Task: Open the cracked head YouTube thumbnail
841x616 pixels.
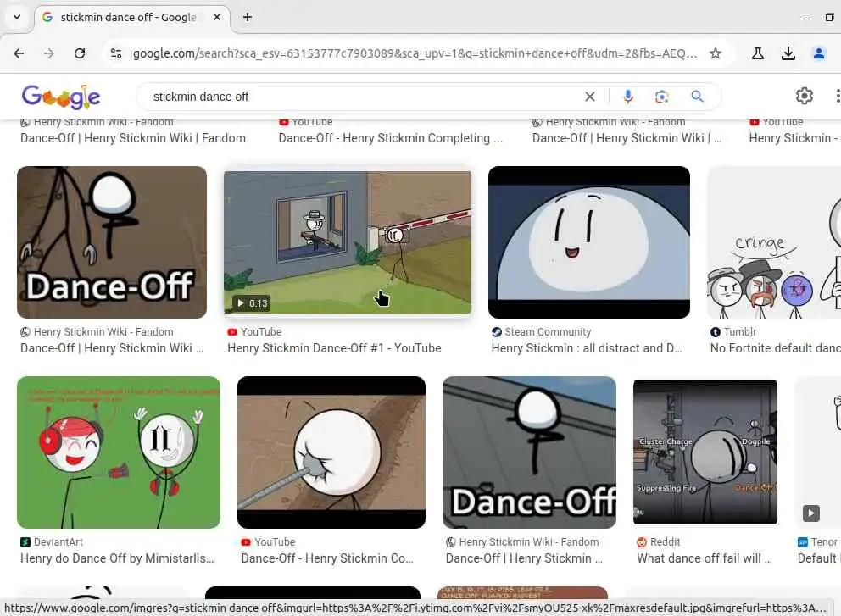Action: [x=331, y=452]
